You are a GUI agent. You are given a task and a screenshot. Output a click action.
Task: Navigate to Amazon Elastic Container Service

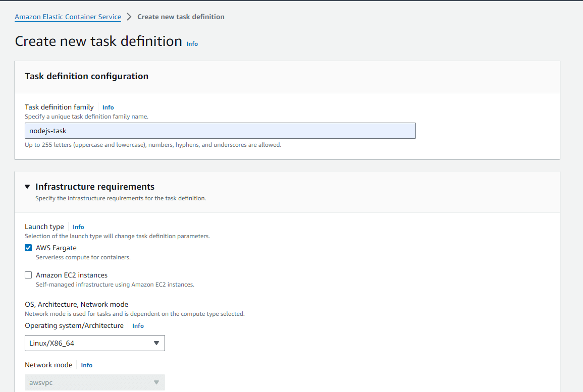pos(68,16)
